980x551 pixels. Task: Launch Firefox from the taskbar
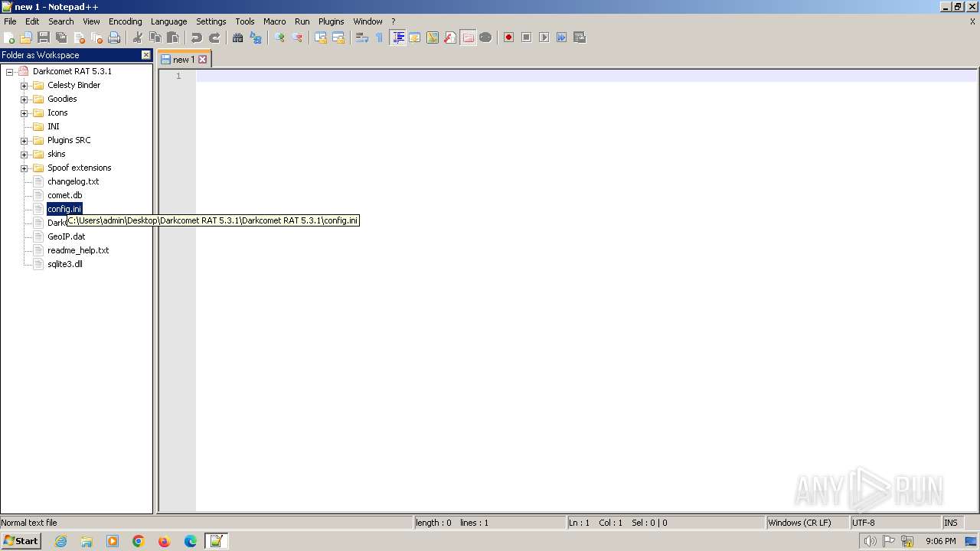coord(164,541)
